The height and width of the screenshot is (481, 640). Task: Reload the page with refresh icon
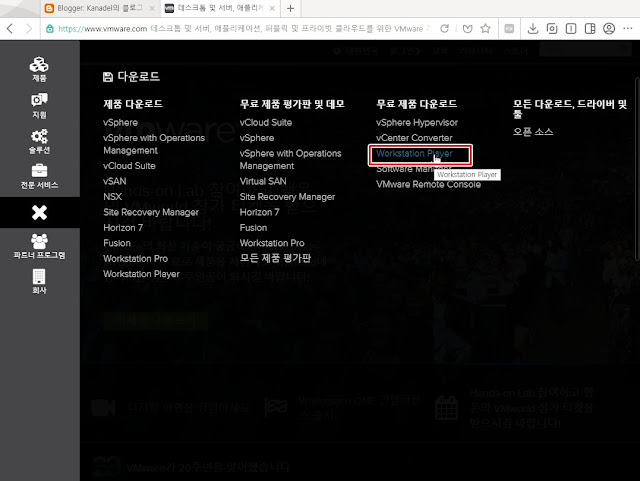(x=444, y=29)
